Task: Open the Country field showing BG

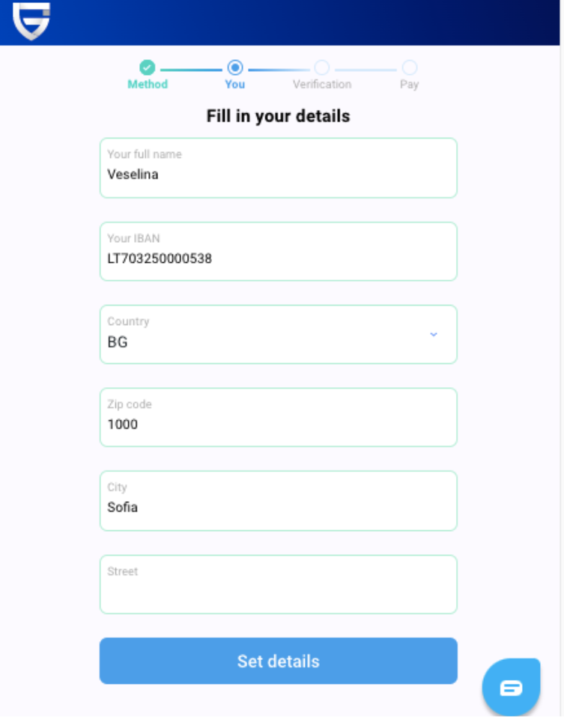Action: click(x=279, y=334)
